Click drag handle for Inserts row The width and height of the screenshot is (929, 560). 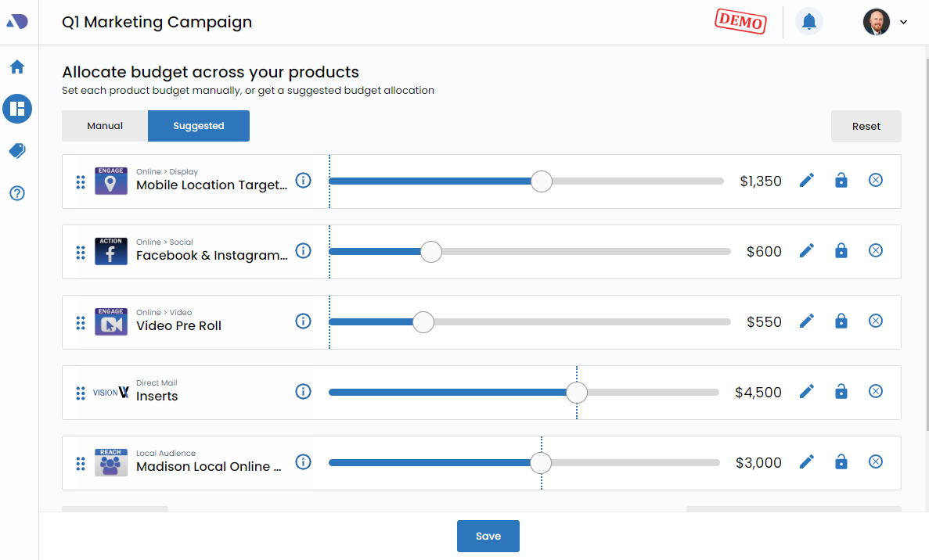pyautogui.click(x=81, y=393)
